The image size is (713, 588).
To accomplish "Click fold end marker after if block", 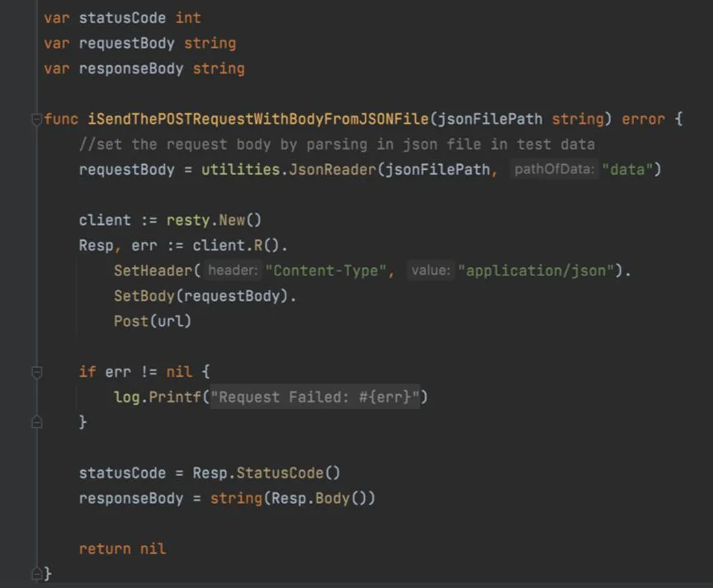I will (x=37, y=422).
